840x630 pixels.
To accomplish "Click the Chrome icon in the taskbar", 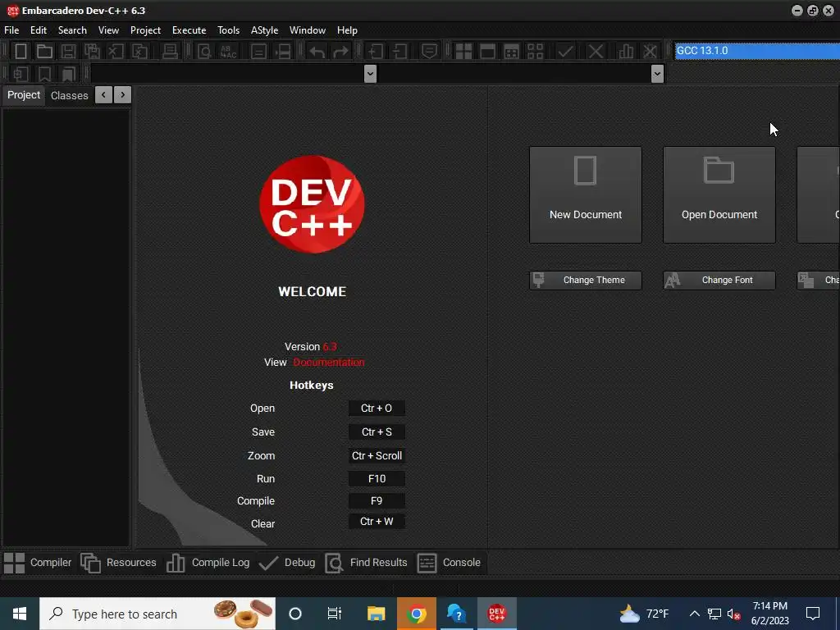I will (416, 614).
